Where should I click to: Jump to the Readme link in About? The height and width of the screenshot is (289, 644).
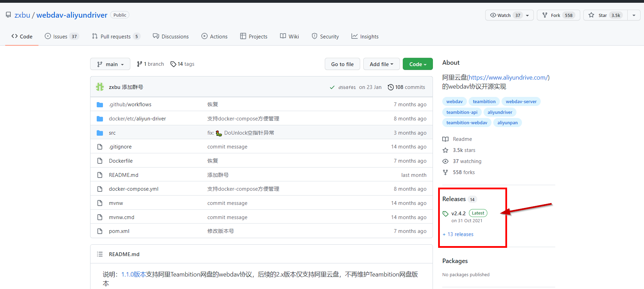pos(457,139)
